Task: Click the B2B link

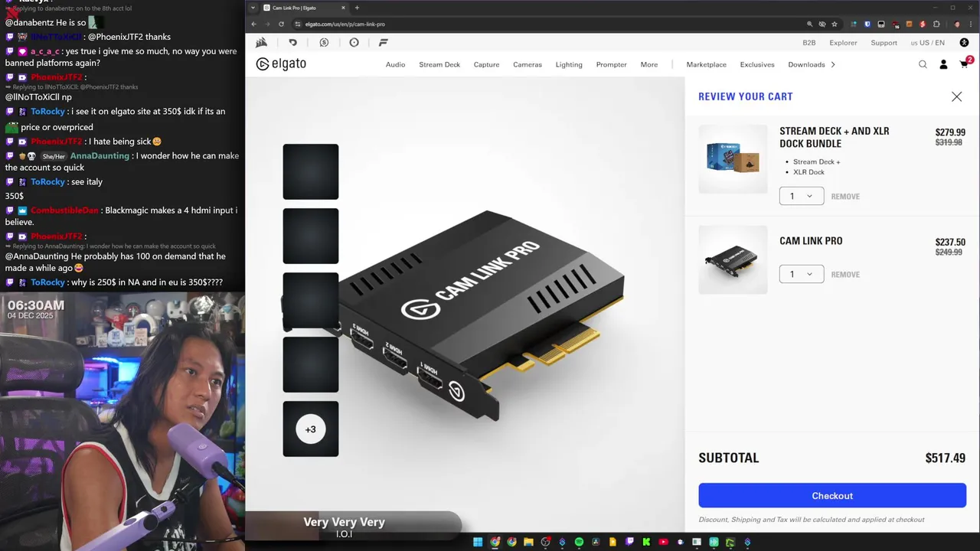Action: point(808,43)
